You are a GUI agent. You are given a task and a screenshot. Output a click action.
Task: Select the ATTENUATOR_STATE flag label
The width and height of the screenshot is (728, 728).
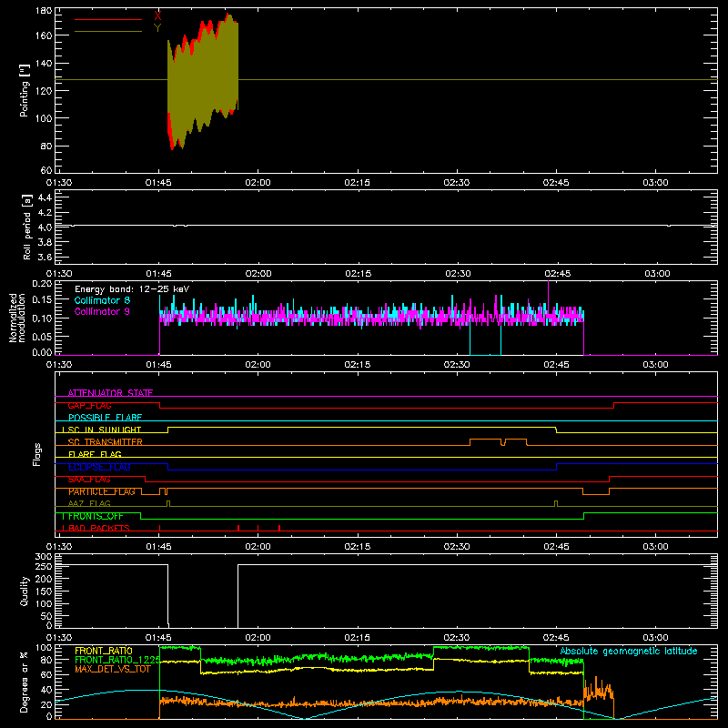(x=110, y=393)
